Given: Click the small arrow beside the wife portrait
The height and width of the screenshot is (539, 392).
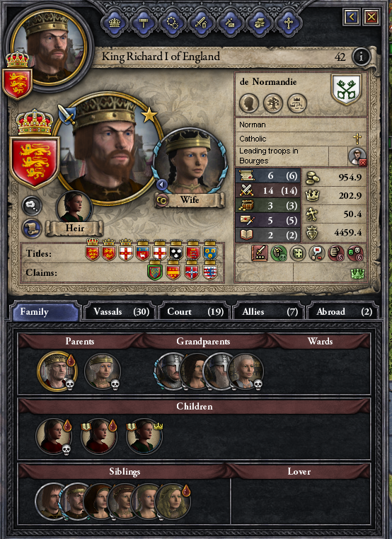Looking at the screenshot, I should pyautogui.click(x=161, y=185).
